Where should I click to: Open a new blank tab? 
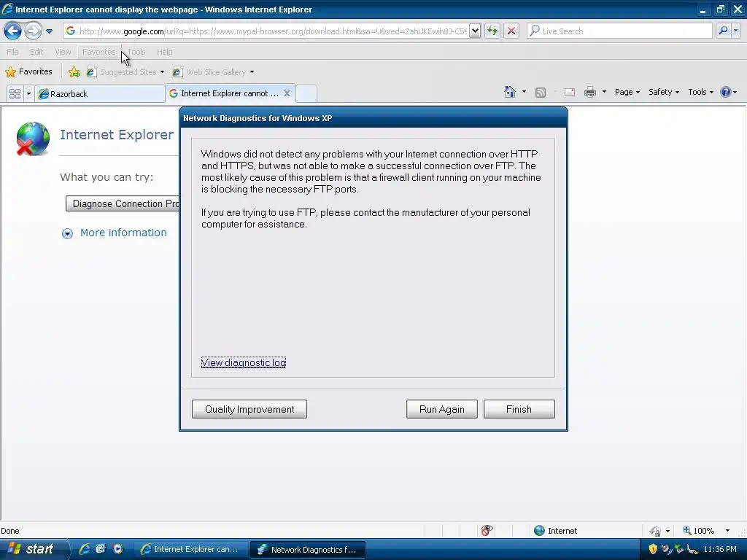coord(306,93)
